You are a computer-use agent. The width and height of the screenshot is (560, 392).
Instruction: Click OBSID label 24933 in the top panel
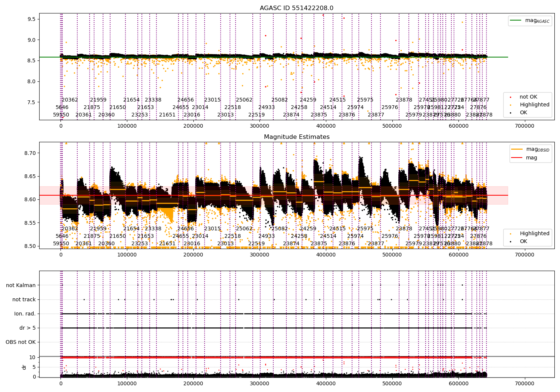(267, 108)
